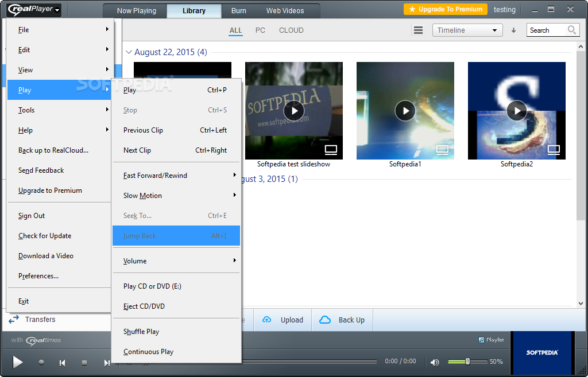
Task: Play the Softpedia2 video thumbnail
Action: [516, 111]
